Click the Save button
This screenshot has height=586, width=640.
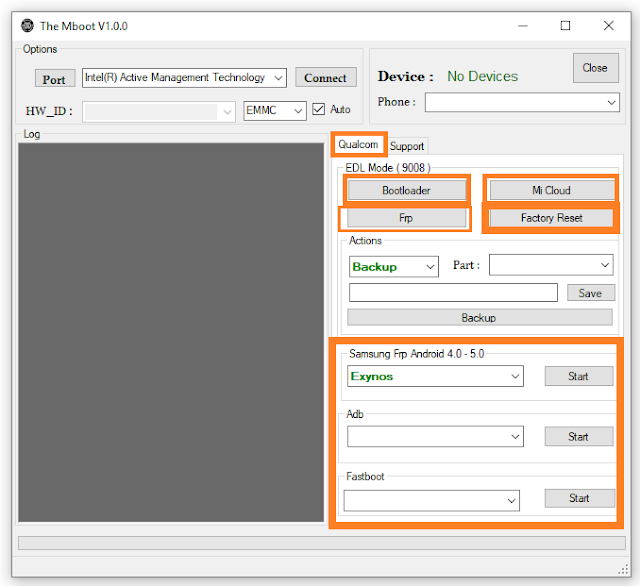591,293
